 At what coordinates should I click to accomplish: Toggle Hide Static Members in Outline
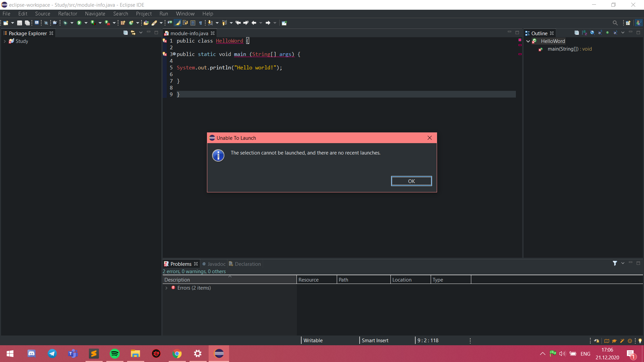600,33
